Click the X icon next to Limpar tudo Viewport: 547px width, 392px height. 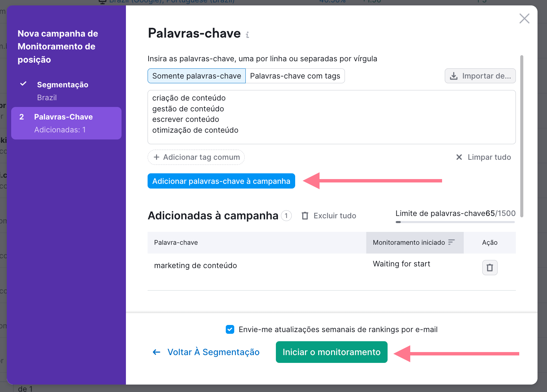click(459, 157)
